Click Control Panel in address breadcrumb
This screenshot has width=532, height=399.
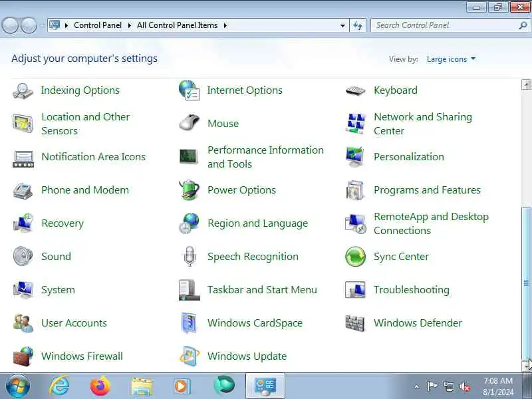coord(98,25)
